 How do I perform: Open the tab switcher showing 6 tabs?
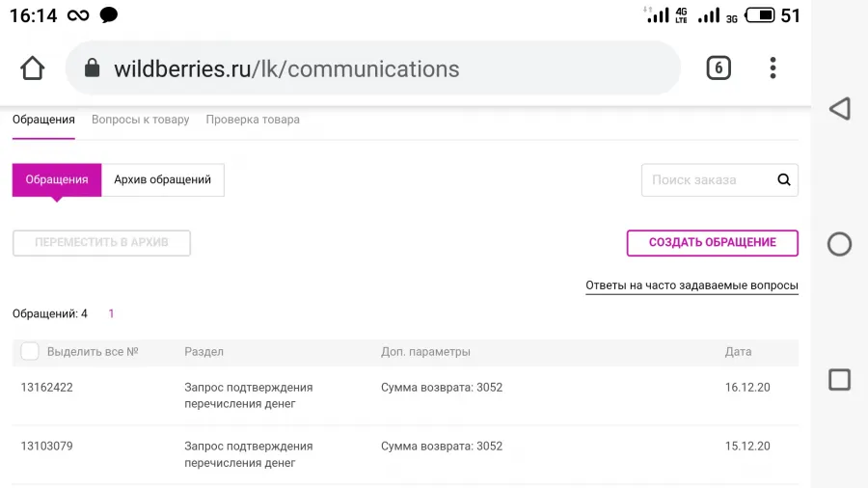coord(719,68)
